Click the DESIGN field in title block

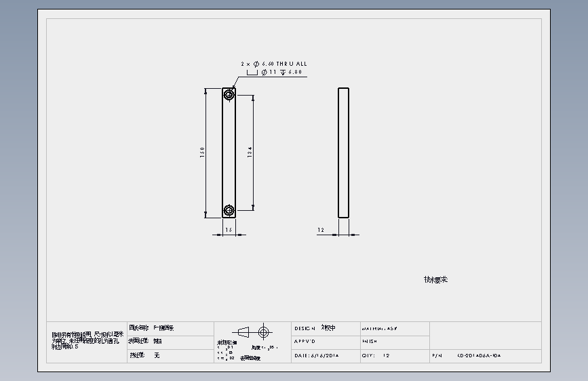pos(326,329)
